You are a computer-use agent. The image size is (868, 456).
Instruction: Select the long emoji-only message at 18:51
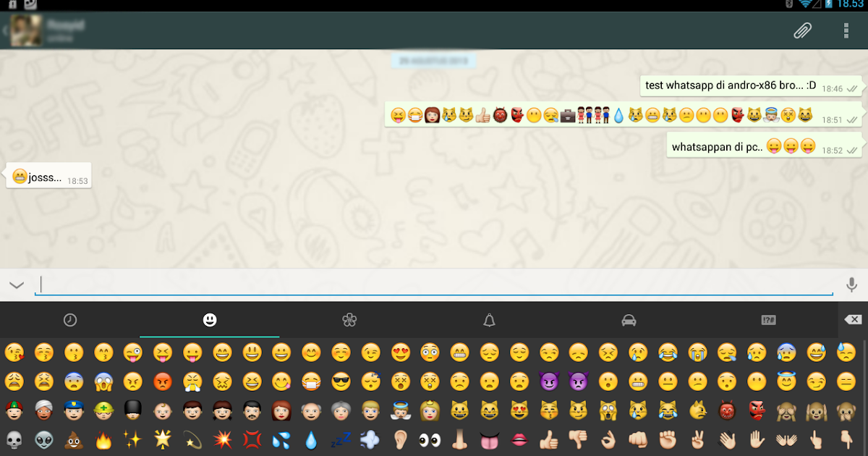pos(623,115)
